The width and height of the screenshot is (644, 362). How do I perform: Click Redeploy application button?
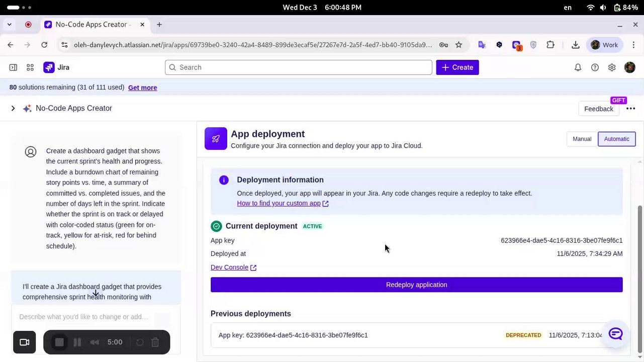coord(416,285)
